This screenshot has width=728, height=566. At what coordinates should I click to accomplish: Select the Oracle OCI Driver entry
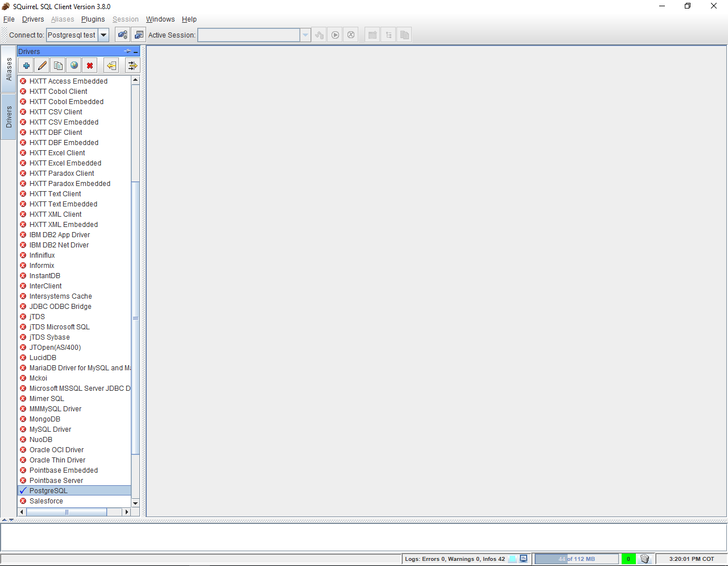click(x=75, y=450)
